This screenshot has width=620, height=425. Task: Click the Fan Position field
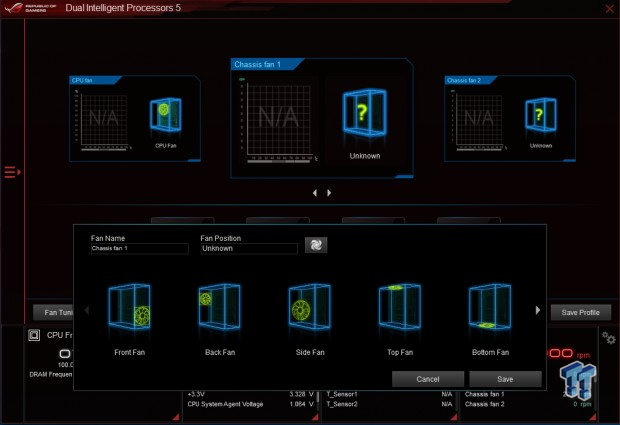point(249,248)
